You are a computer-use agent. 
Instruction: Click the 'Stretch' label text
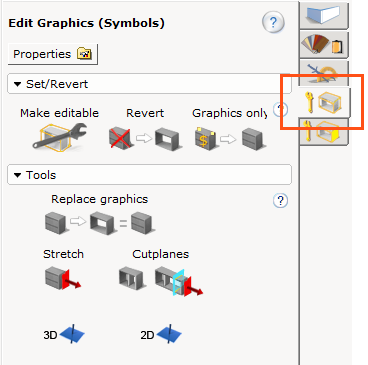point(63,254)
